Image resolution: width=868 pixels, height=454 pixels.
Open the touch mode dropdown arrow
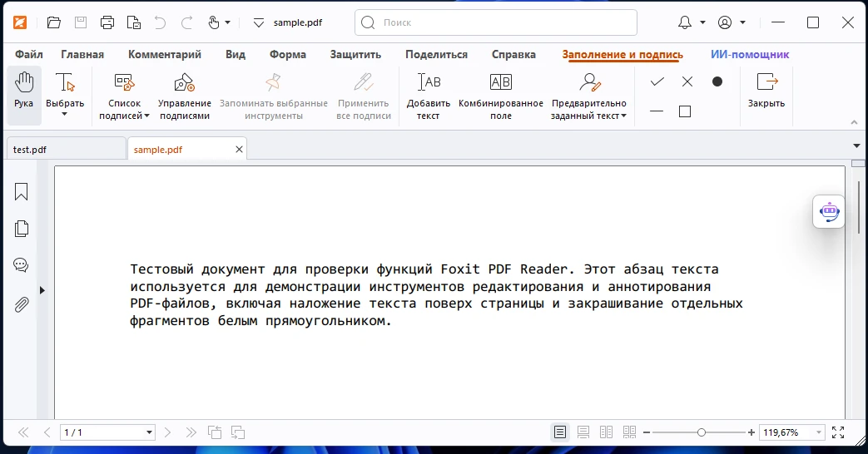[227, 23]
